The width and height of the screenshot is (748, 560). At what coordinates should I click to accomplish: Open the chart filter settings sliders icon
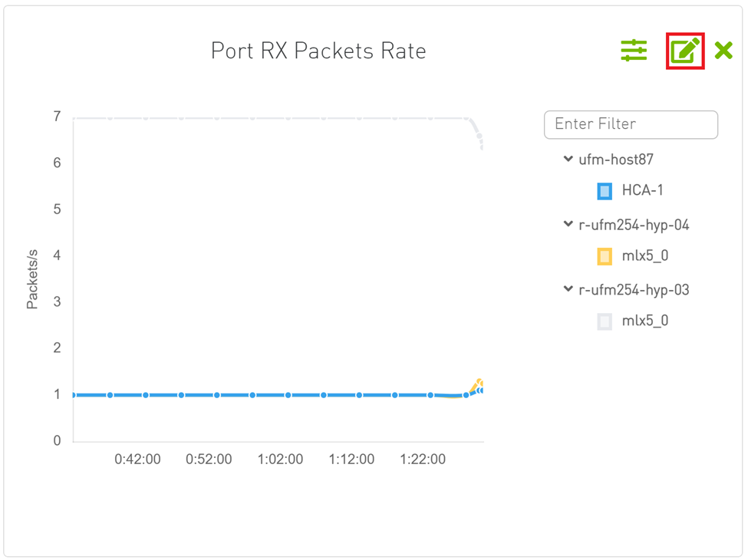point(634,51)
